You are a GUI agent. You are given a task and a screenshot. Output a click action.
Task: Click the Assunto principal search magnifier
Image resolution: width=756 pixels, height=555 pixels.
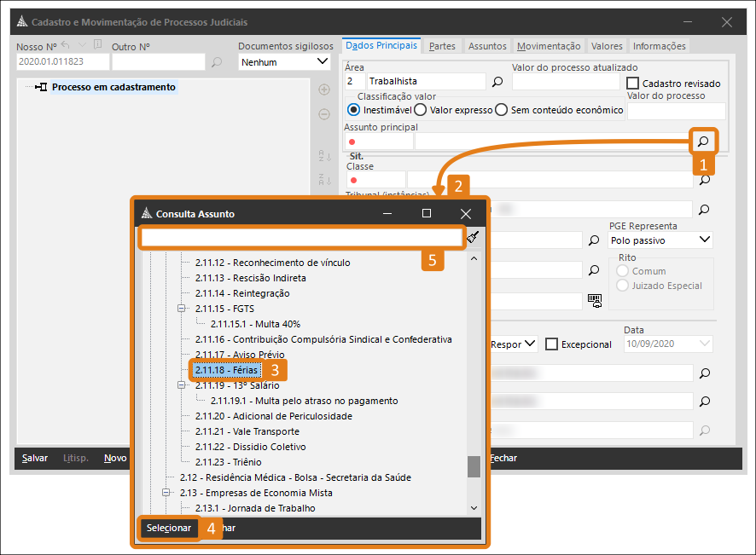(703, 141)
